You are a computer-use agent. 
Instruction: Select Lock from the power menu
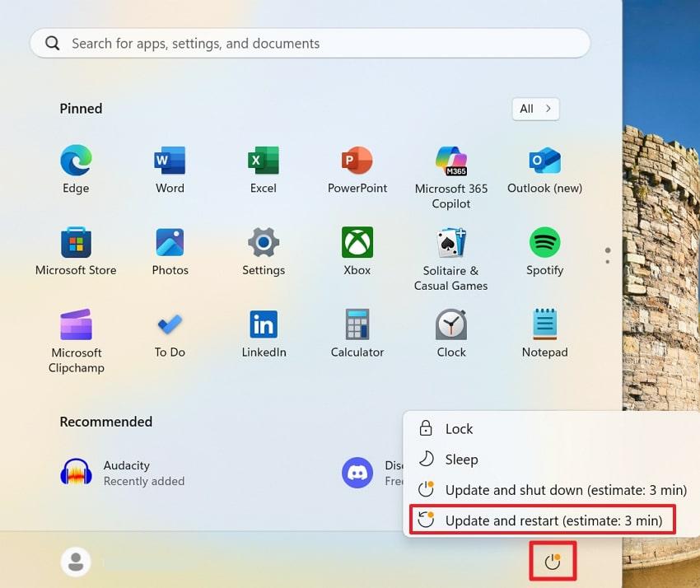tap(551, 428)
